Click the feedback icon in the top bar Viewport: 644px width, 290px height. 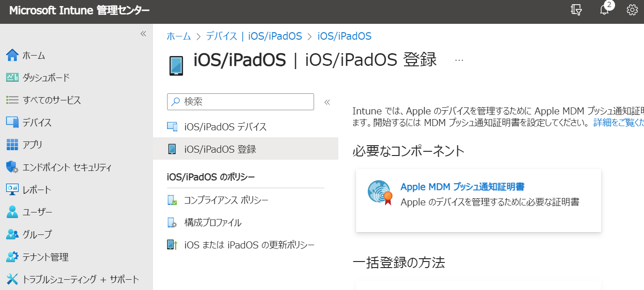[x=576, y=9]
